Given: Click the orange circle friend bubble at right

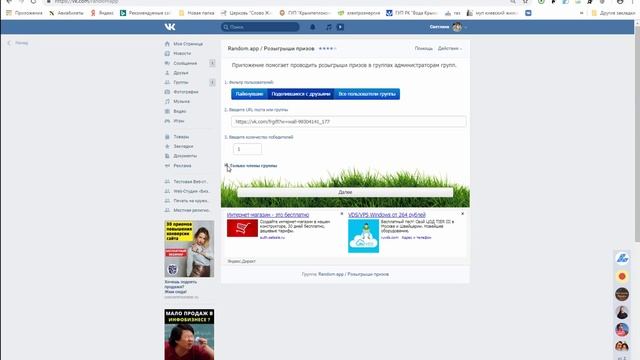Looking at the screenshot, I should click(x=622, y=276).
